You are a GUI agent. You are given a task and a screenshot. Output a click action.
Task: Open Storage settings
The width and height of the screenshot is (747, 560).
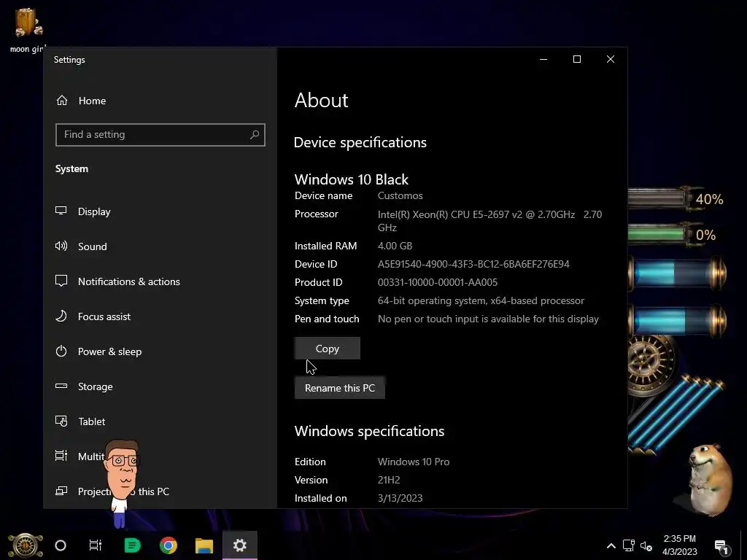[96, 386]
